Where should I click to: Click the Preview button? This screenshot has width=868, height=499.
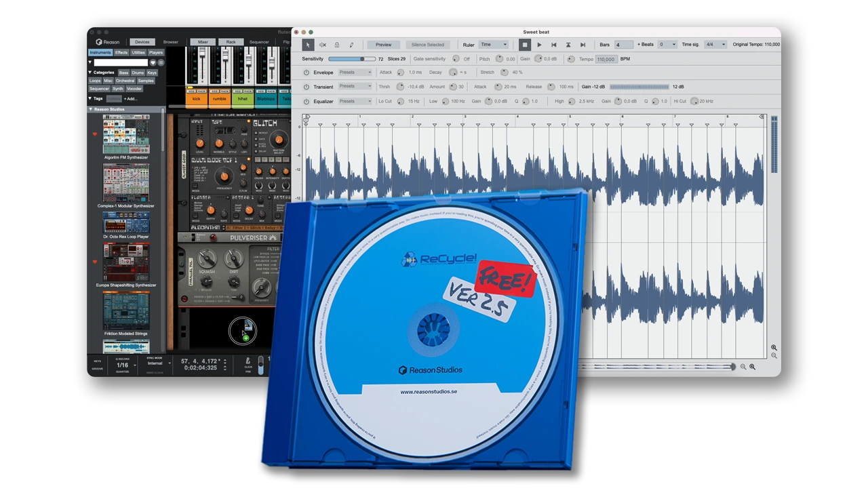point(384,45)
